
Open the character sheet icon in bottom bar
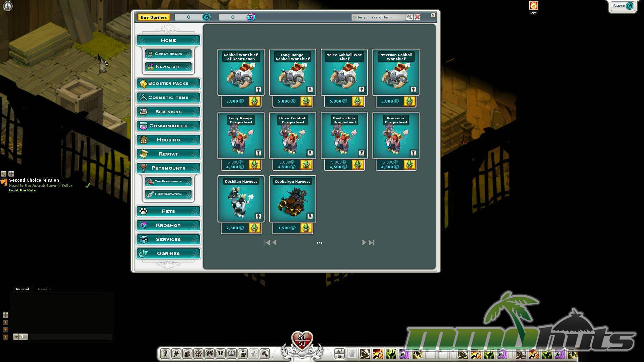(165, 354)
